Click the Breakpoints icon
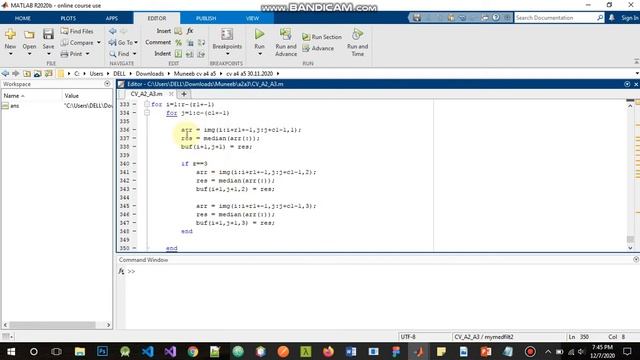The image size is (640, 360). [x=227, y=34]
